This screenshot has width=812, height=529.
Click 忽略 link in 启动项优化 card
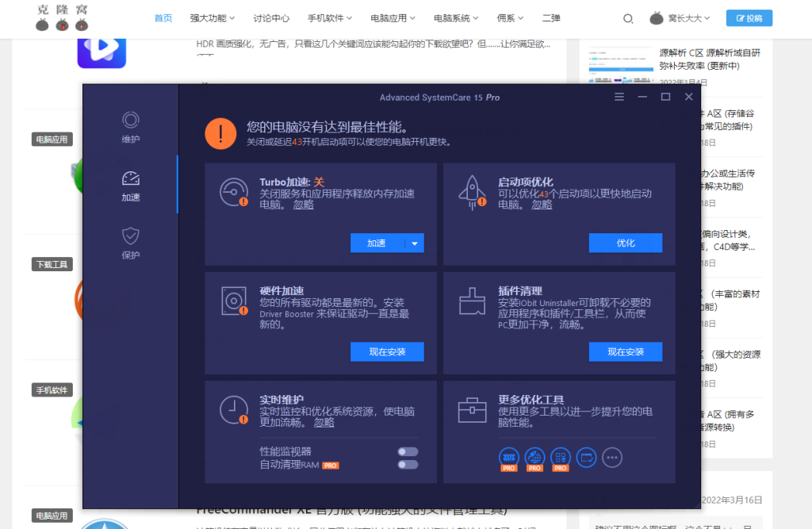click(542, 205)
